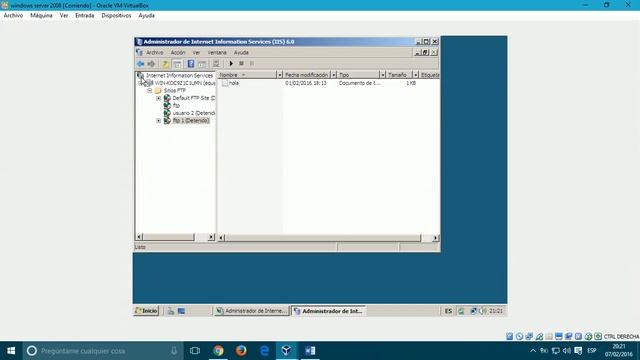This screenshot has height=360, width=640.
Task: Sort by the Nombre column header
Action: (x=247, y=75)
